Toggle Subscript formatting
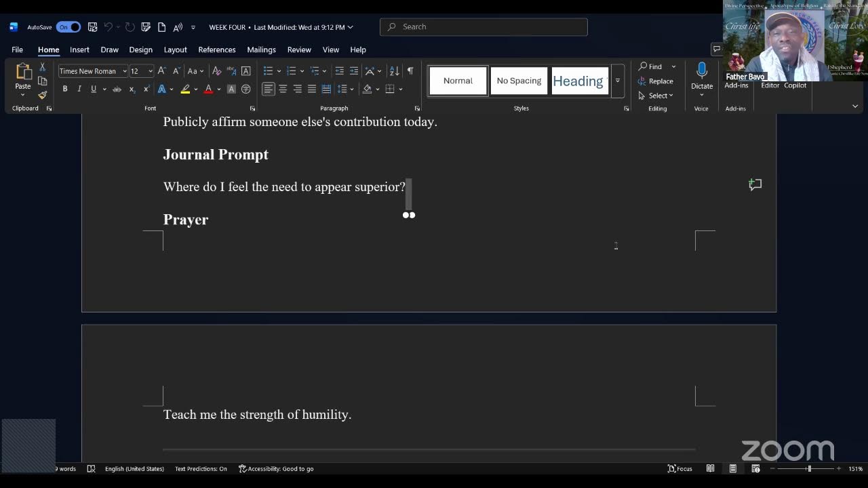Image resolution: width=868 pixels, height=488 pixels. [x=132, y=89]
